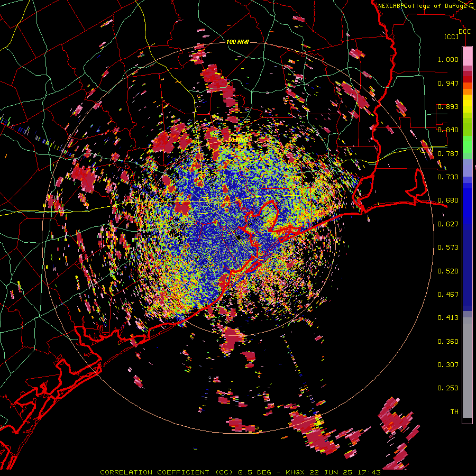The height and width of the screenshot is (476, 476).
Task: Click the 0.467 scale value
Action: 448,295
